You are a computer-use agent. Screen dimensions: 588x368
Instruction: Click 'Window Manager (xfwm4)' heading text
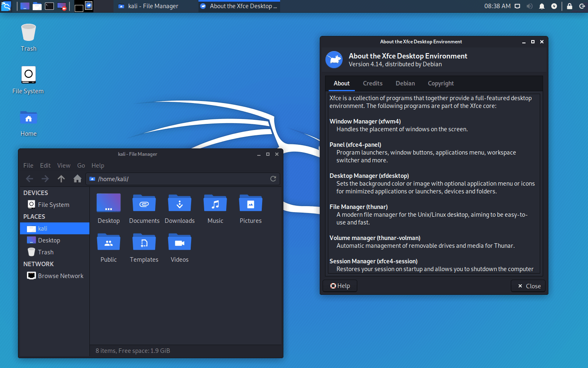click(365, 121)
